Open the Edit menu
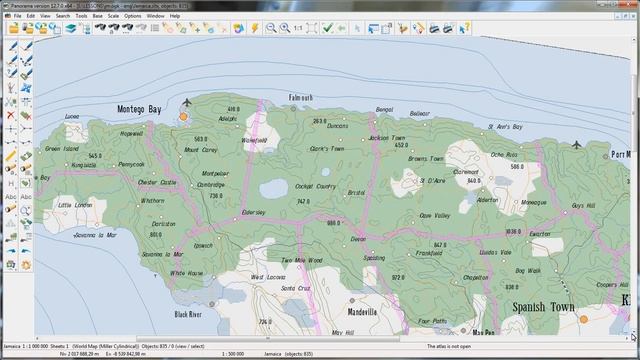The width and height of the screenshot is (640, 360). point(31,16)
